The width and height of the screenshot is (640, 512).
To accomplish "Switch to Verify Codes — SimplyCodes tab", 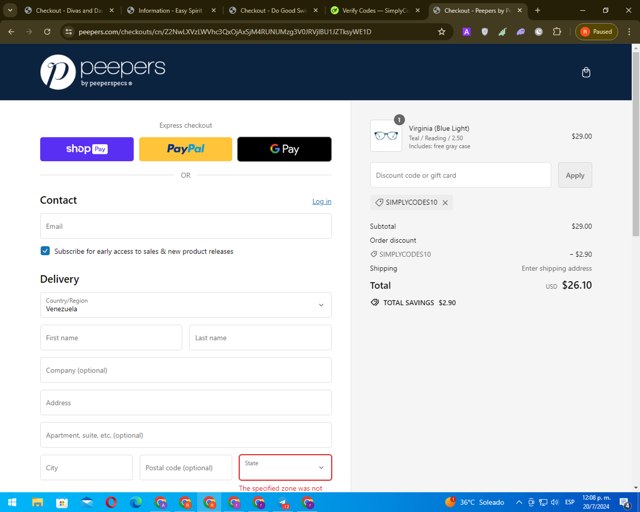I will pyautogui.click(x=375, y=11).
